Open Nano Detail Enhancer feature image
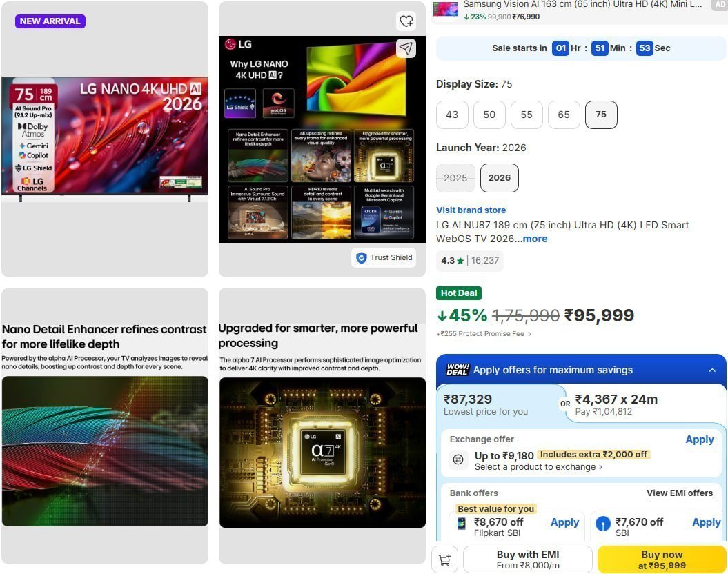This screenshot has width=728, height=574. (105, 426)
